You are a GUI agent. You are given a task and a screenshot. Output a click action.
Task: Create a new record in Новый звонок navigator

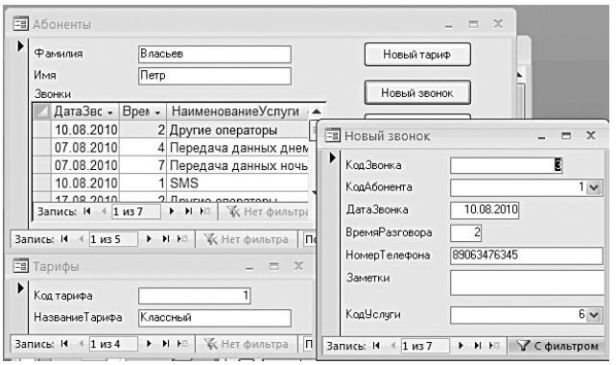click(x=494, y=346)
